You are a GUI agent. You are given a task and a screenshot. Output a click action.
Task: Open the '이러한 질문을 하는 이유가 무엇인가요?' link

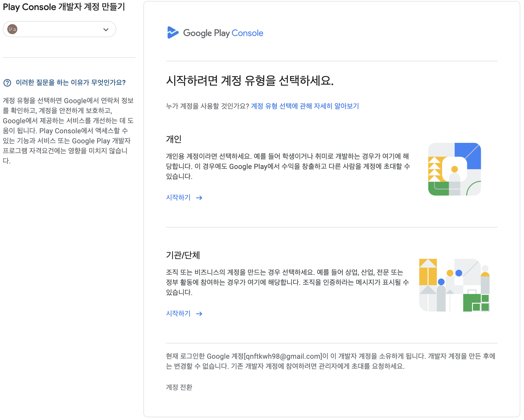(71, 82)
